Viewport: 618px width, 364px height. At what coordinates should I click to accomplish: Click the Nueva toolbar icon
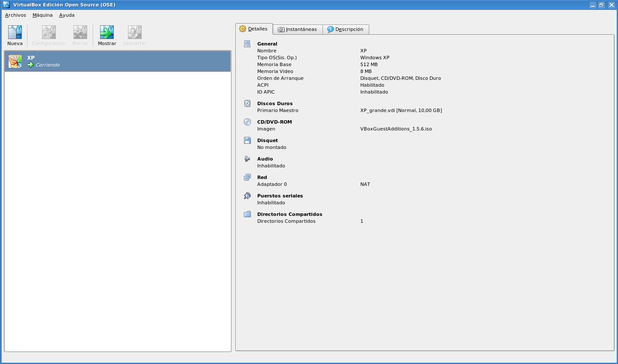click(x=15, y=32)
